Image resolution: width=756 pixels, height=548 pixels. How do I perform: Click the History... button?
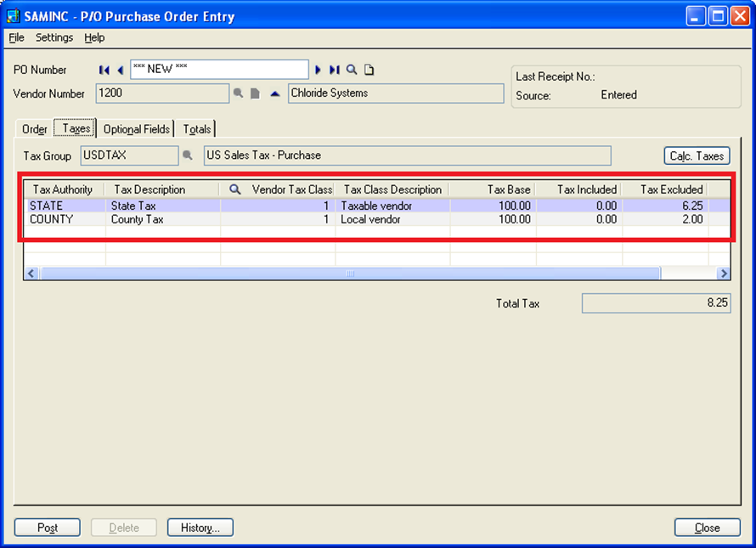(200, 528)
